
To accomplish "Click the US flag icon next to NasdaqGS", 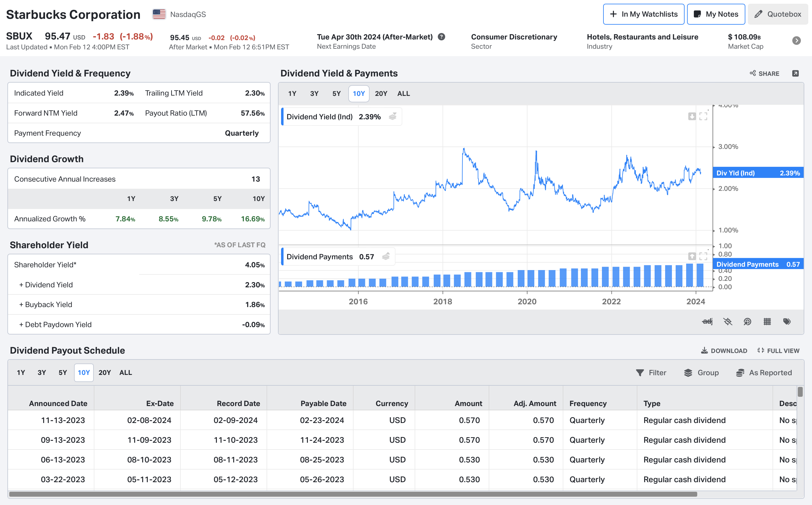I will pyautogui.click(x=159, y=14).
